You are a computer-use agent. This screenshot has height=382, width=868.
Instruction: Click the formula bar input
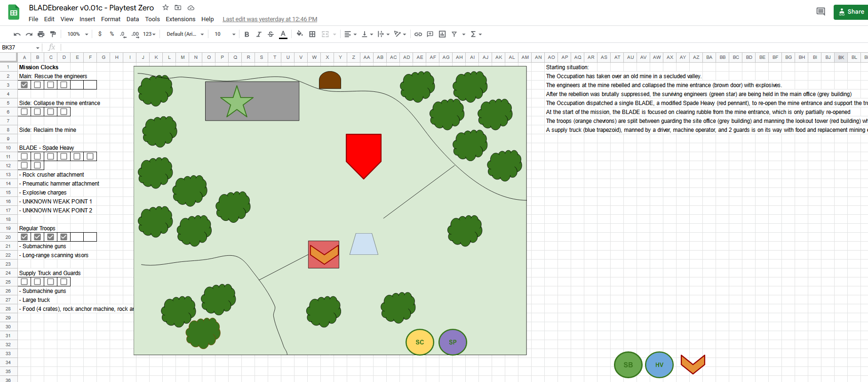[463, 48]
